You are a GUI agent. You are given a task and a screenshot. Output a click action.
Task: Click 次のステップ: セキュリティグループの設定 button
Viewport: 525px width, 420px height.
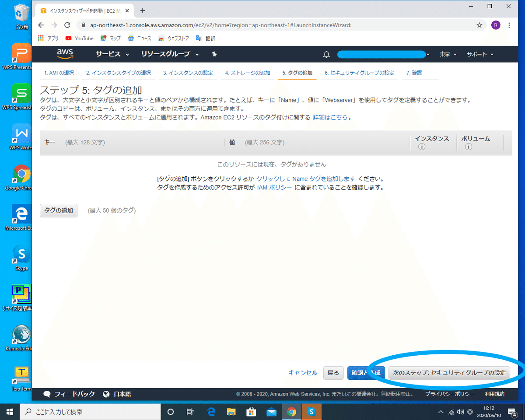point(449,373)
